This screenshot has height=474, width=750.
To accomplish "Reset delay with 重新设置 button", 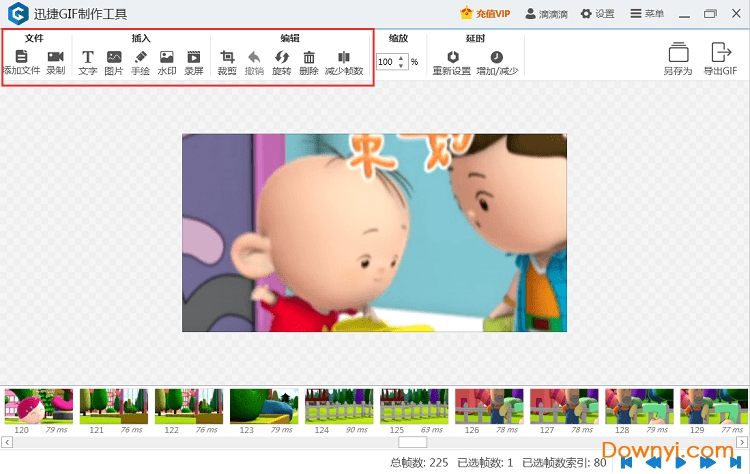I will pyautogui.click(x=452, y=58).
